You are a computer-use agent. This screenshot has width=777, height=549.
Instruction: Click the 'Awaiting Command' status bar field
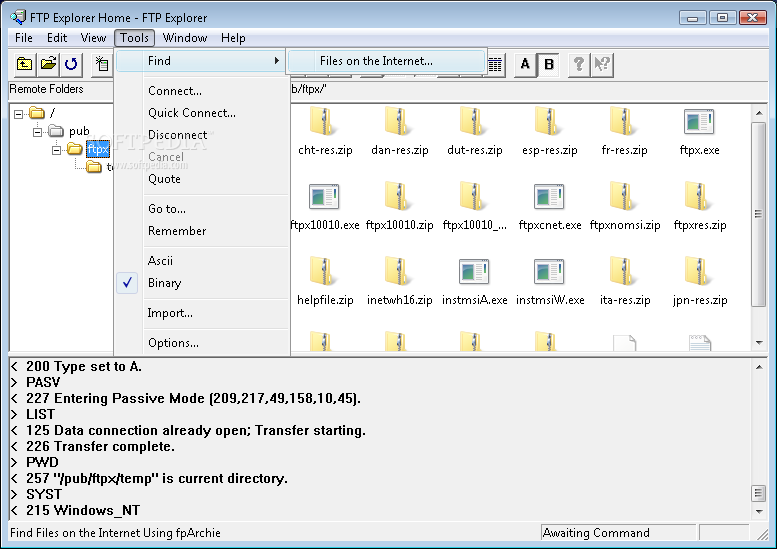point(618,533)
